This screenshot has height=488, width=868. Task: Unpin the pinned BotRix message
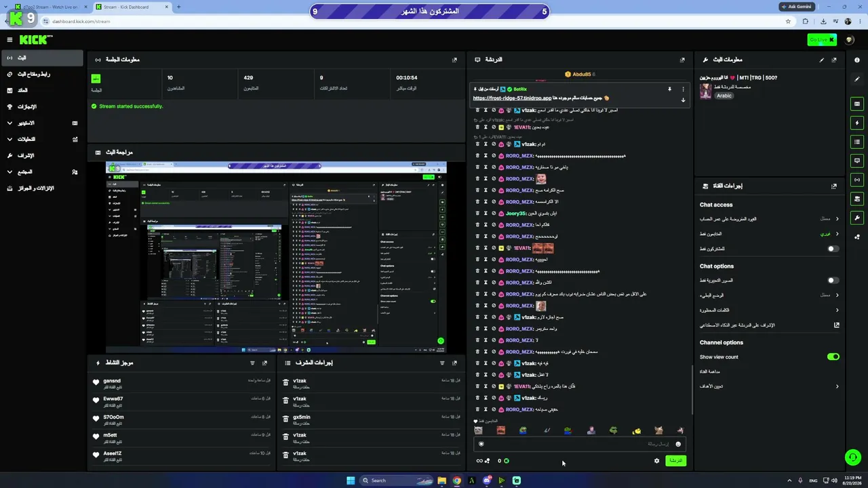pos(669,89)
